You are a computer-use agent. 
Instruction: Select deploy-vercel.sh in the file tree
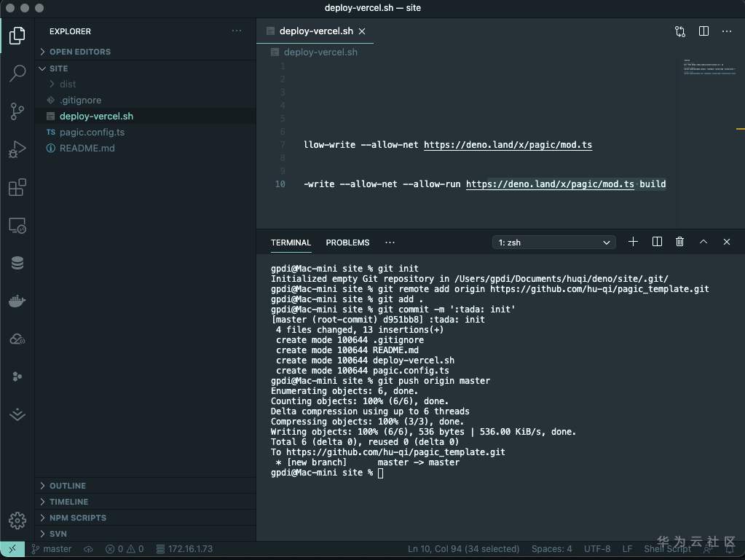click(146, 117)
